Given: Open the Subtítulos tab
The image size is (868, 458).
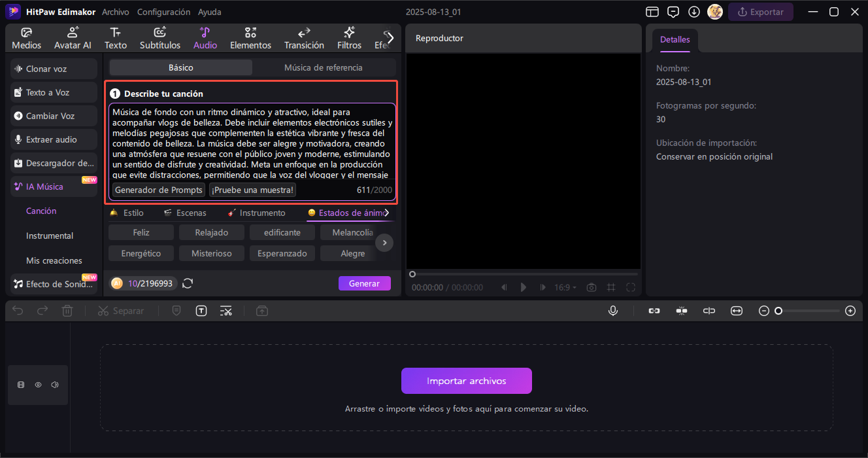Looking at the screenshot, I should (160, 38).
